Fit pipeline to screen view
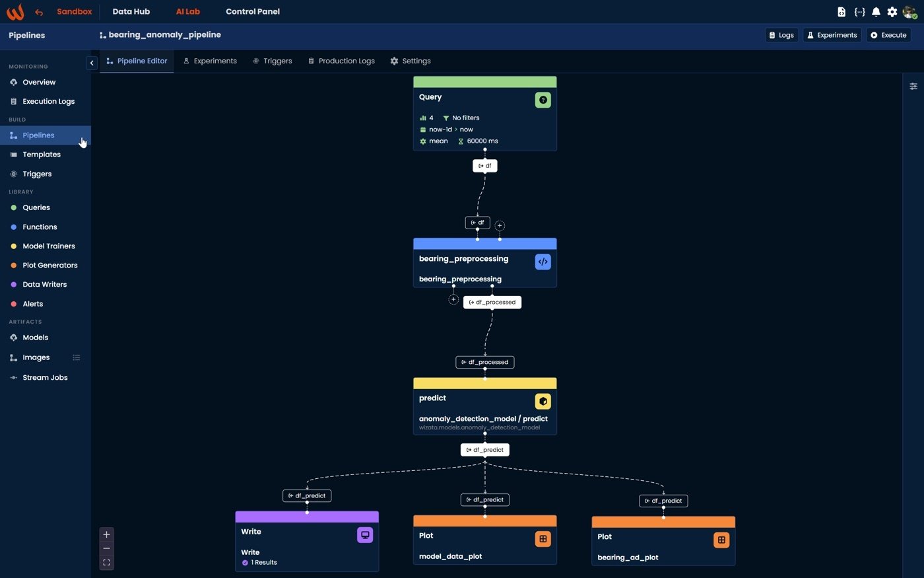 tap(106, 563)
